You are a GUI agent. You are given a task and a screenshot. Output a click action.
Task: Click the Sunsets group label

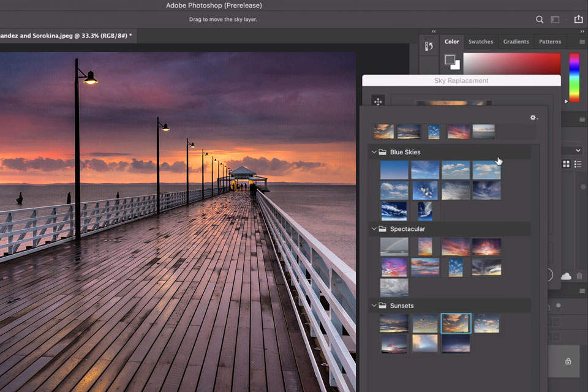click(402, 306)
